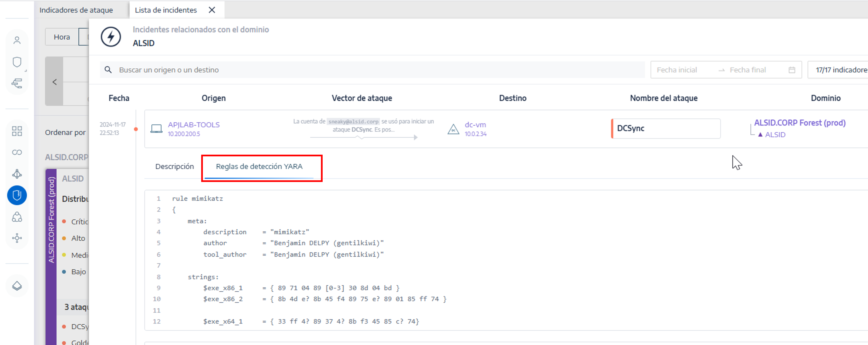868x345 pixels.
Task: Click the laptop icon beside APJLAB-TOOLS
Action: (156, 129)
